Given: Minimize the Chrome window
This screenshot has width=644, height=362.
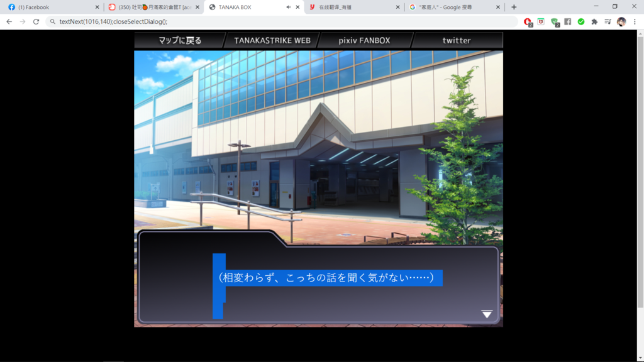Looking at the screenshot, I should [x=596, y=6].
